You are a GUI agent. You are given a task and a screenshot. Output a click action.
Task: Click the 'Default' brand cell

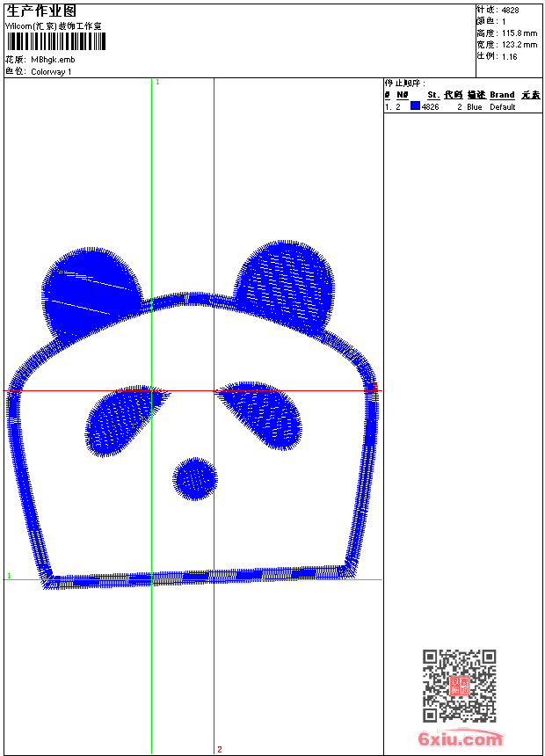[x=503, y=107]
